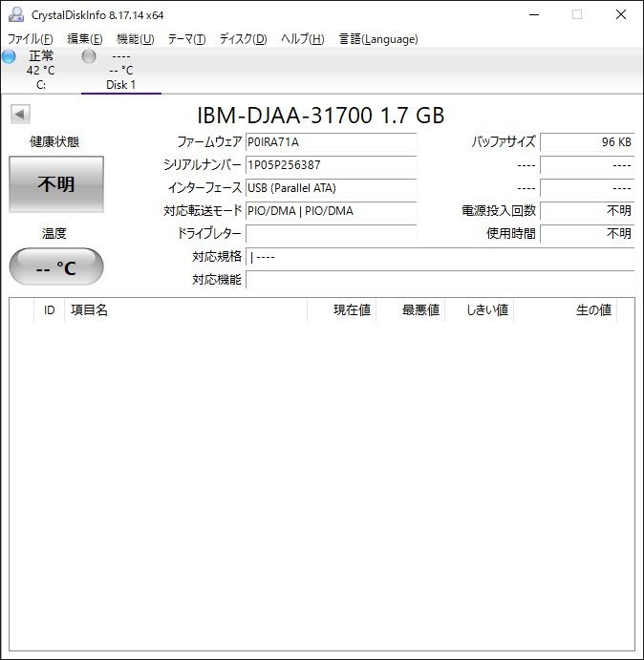
Task: Click the 使用時間 value field
Action: tap(587, 234)
